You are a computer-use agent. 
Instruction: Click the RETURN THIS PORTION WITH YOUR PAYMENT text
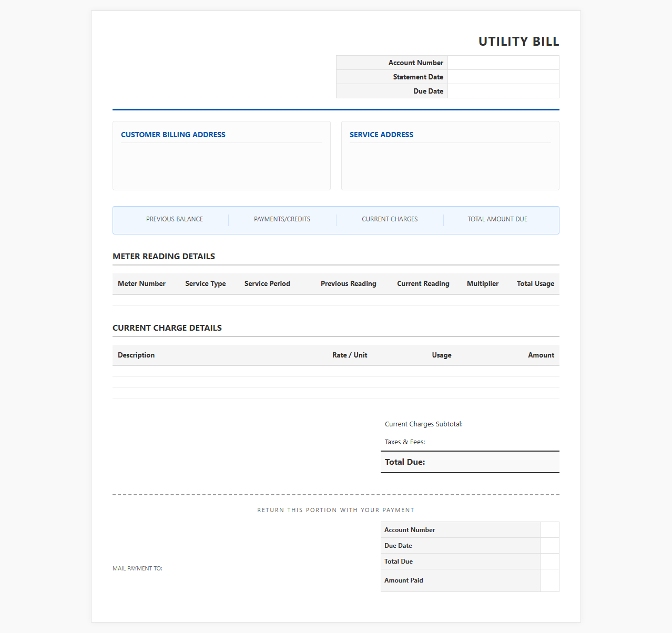click(x=335, y=510)
